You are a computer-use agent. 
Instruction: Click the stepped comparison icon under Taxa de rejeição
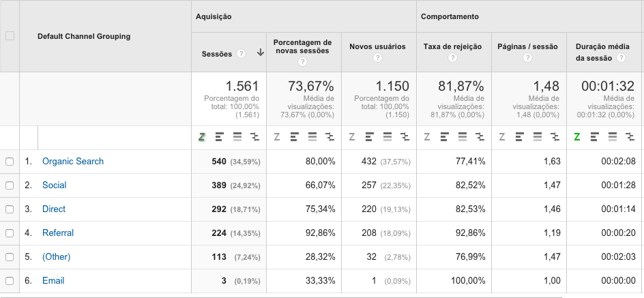point(481,137)
